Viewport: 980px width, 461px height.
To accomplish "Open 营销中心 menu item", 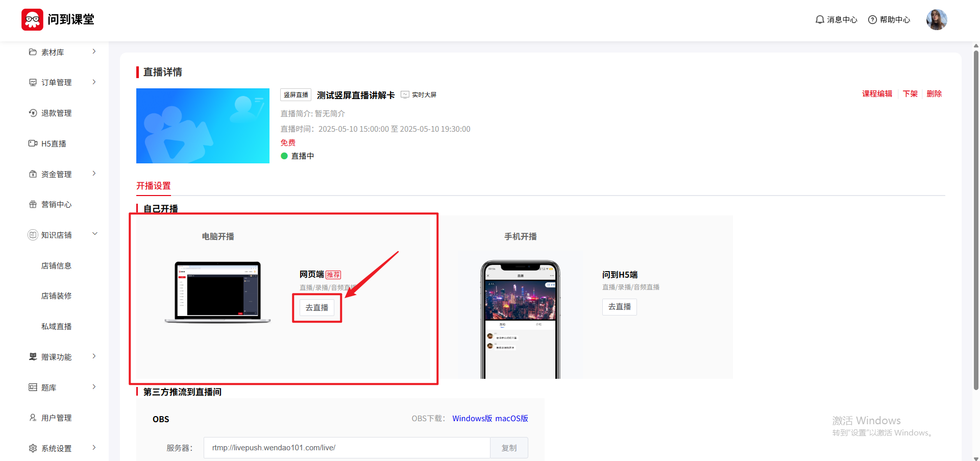I will (x=56, y=204).
